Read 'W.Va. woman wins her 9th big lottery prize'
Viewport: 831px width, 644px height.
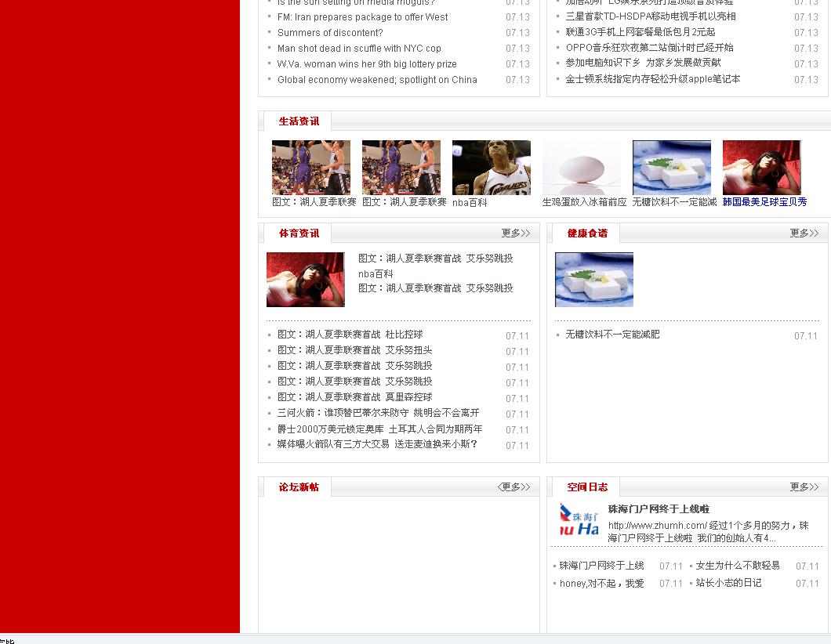(367, 64)
